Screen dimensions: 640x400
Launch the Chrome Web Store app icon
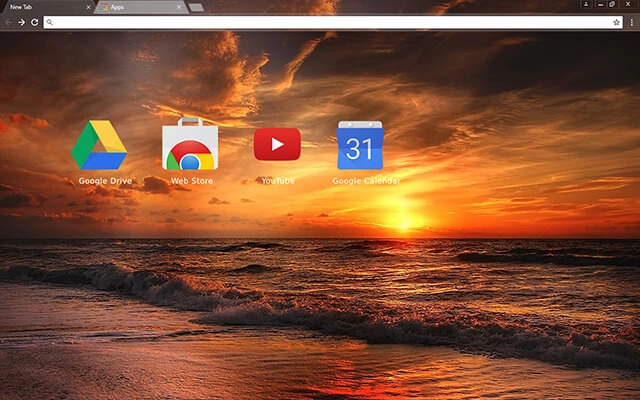click(190, 144)
